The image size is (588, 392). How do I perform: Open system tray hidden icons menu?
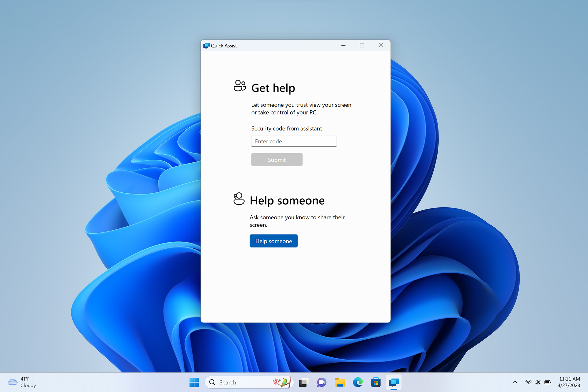pyautogui.click(x=514, y=384)
